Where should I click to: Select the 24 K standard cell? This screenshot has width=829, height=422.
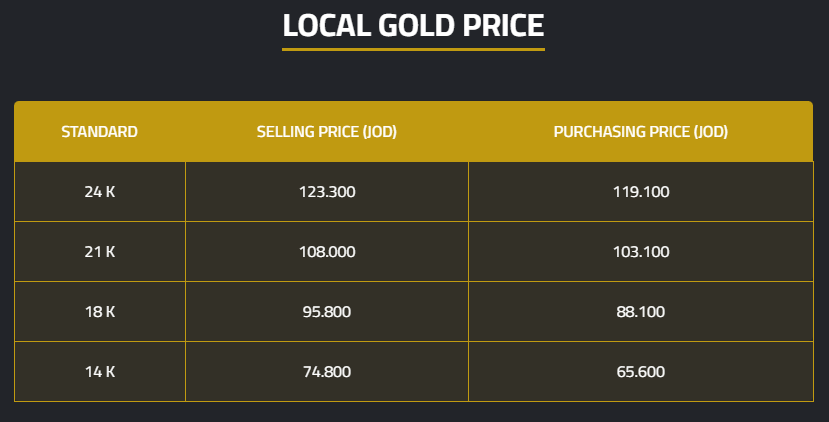point(99,192)
